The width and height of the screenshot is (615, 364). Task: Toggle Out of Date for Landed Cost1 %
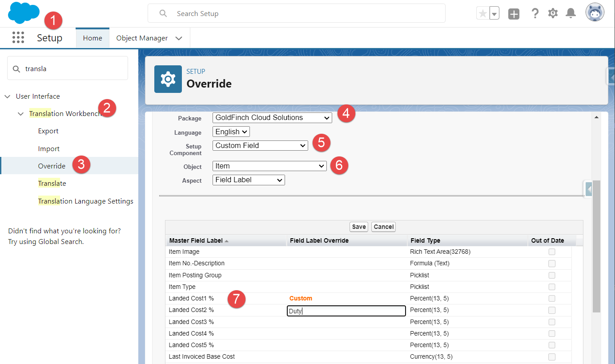click(552, 298)
